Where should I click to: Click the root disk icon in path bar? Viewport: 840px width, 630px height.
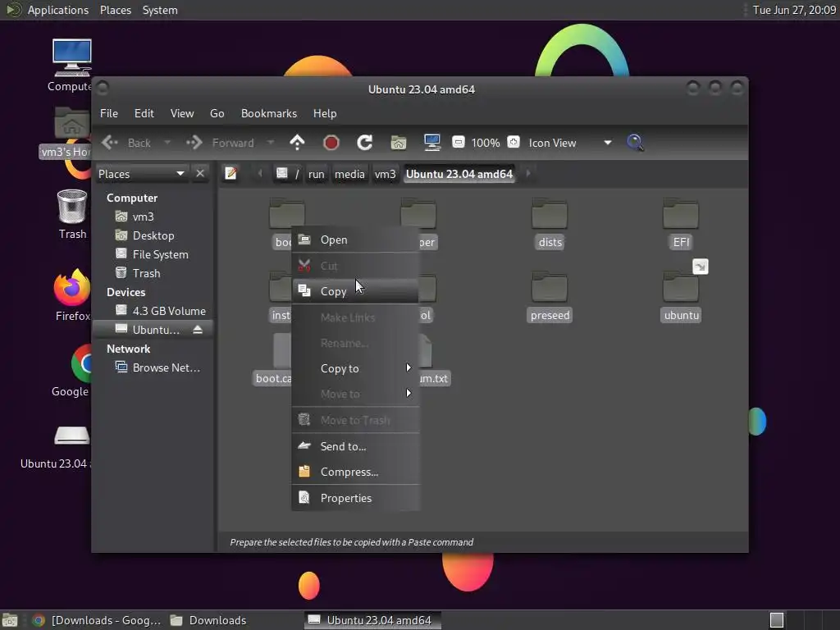[282, 174]
